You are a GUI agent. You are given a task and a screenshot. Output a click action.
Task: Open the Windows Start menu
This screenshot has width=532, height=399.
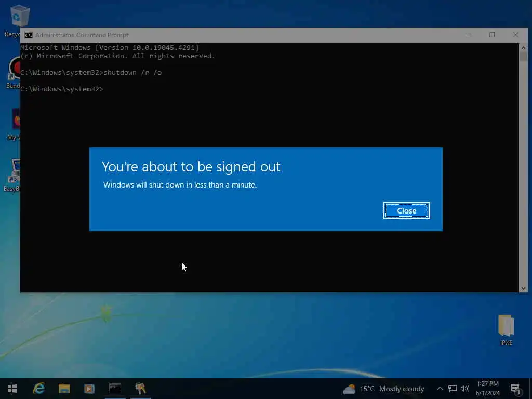coord(12,389)
